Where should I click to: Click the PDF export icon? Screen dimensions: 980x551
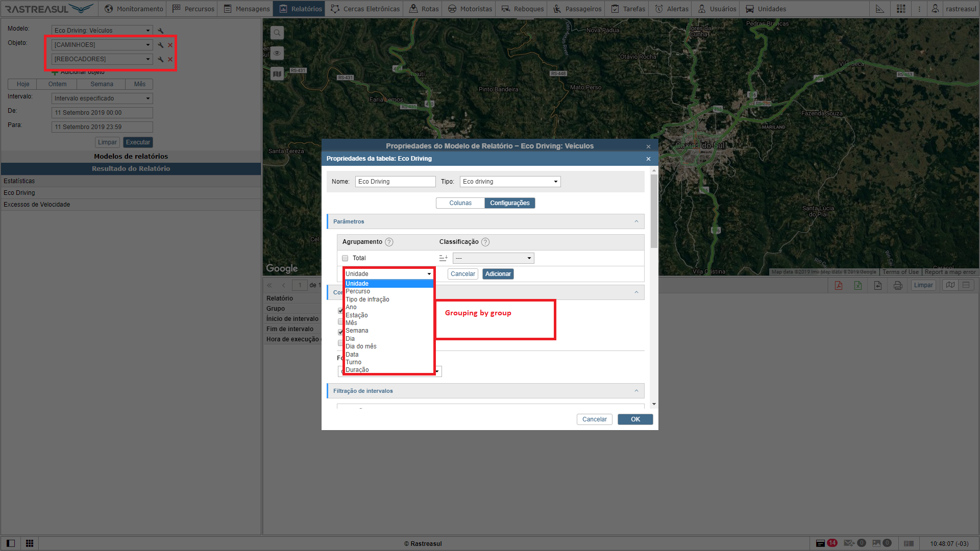(838, 285)
